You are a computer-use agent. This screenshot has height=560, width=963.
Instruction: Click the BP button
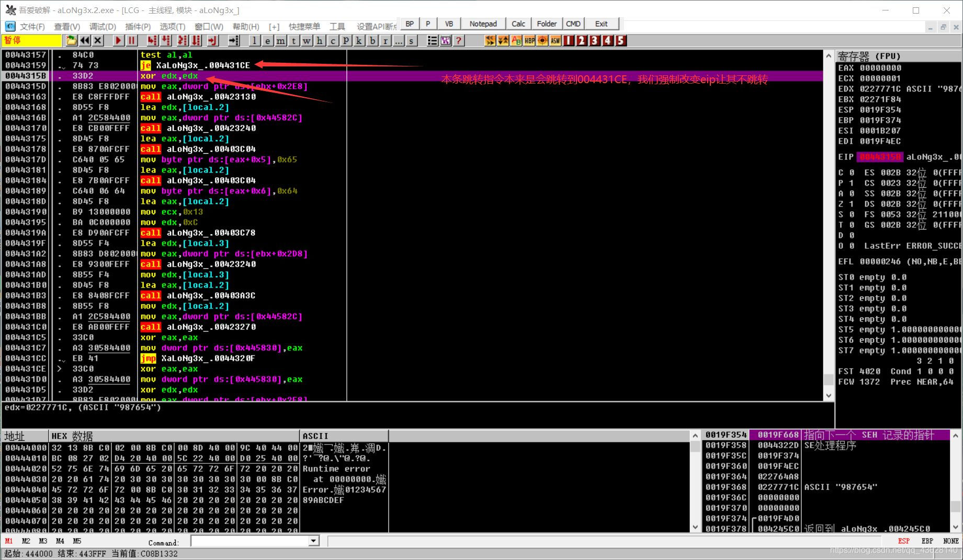410,24
